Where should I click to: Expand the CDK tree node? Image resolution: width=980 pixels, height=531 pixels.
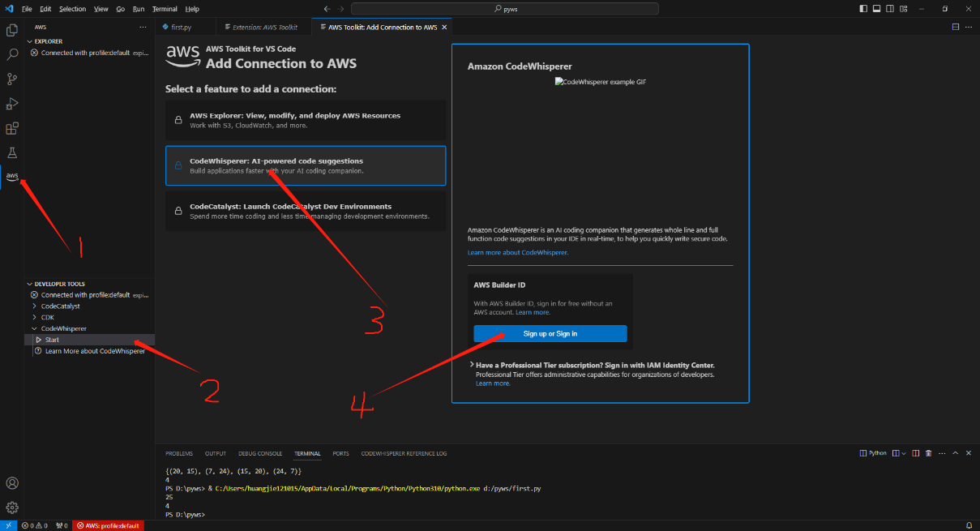[34, 317]
